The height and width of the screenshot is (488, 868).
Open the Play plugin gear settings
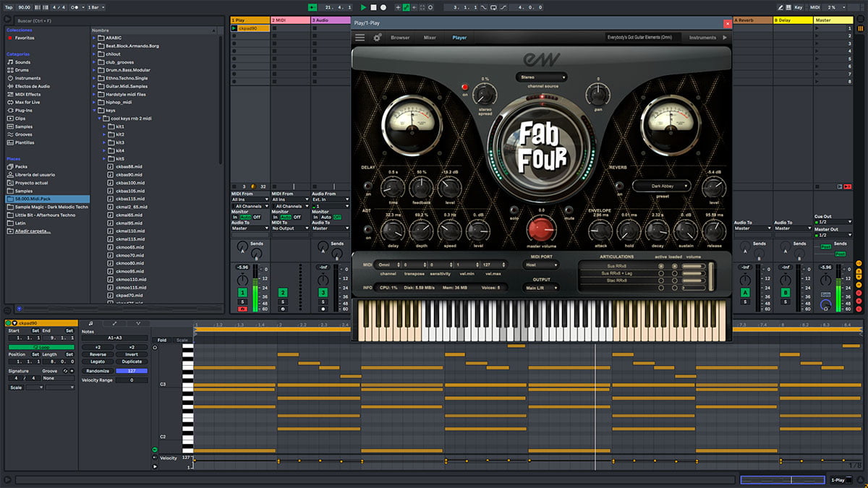tap(377, 37)
